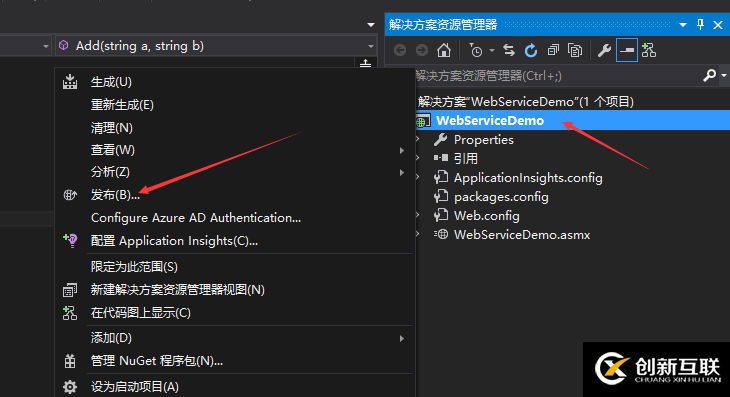This screenshot has width=730, height=397.
Task: Open the pending changes filter clock icon
Action: coord(475,50)
